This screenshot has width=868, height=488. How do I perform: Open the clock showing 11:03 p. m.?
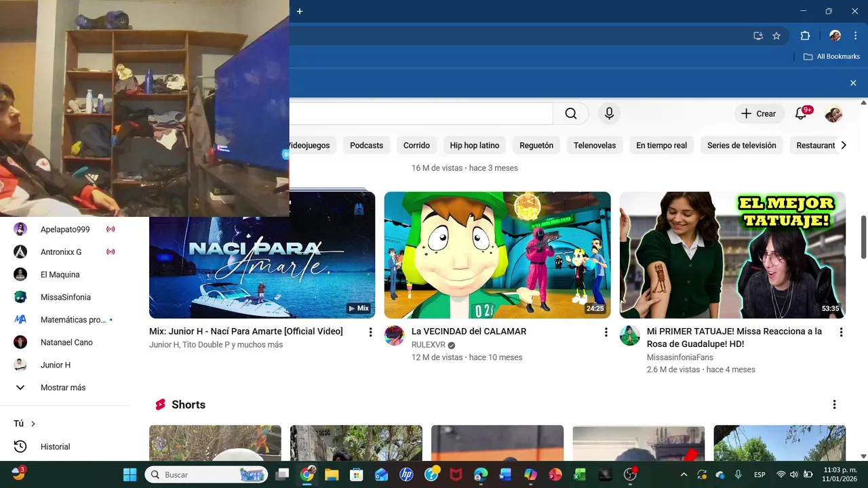click(840, 474)
